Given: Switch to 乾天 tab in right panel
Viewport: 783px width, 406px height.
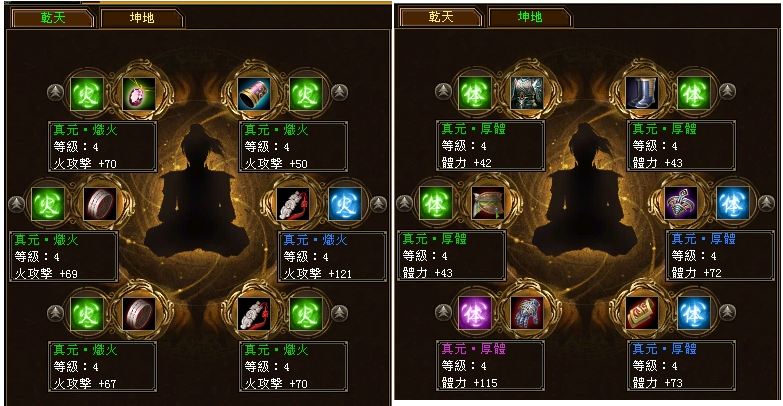Looking at the screenshot, I should click(440, 17).
